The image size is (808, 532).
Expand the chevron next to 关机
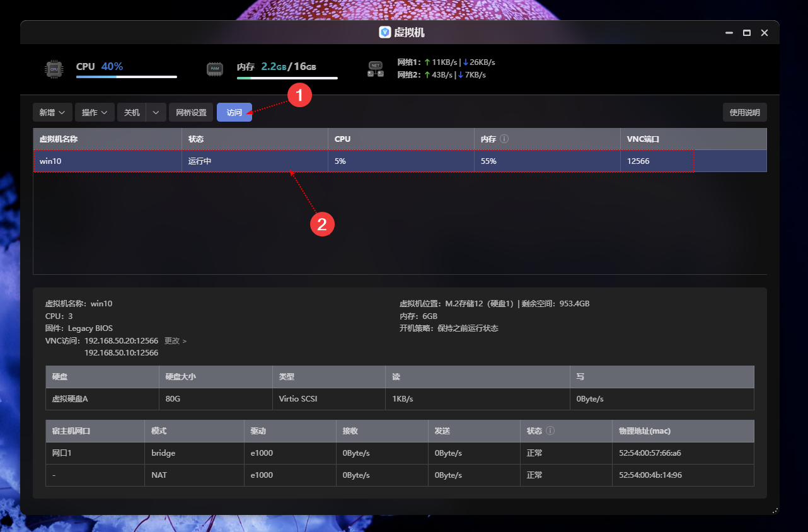156,112
